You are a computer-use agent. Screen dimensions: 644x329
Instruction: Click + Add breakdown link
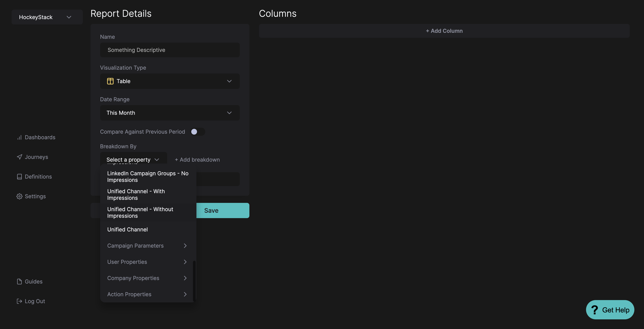coord(197,159)
